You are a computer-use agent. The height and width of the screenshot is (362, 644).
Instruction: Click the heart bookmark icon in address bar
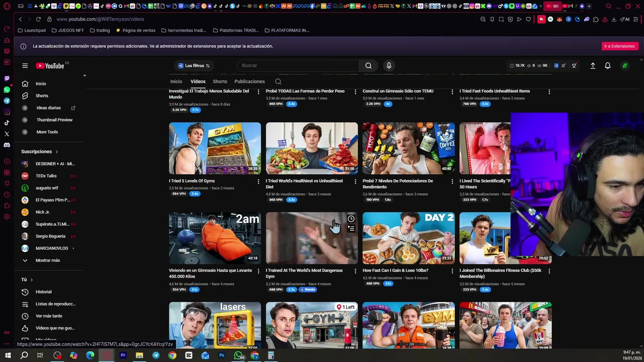pyautogui.click(x=528, y=19)
